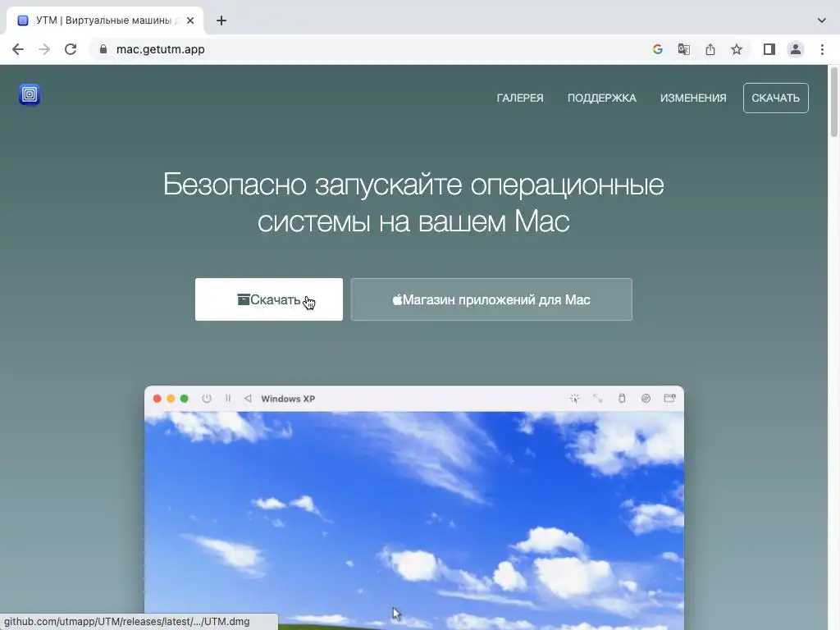The image size is (840, 630).
Task: Click pause icon in Windows XP window
Action: pos(228,399)
